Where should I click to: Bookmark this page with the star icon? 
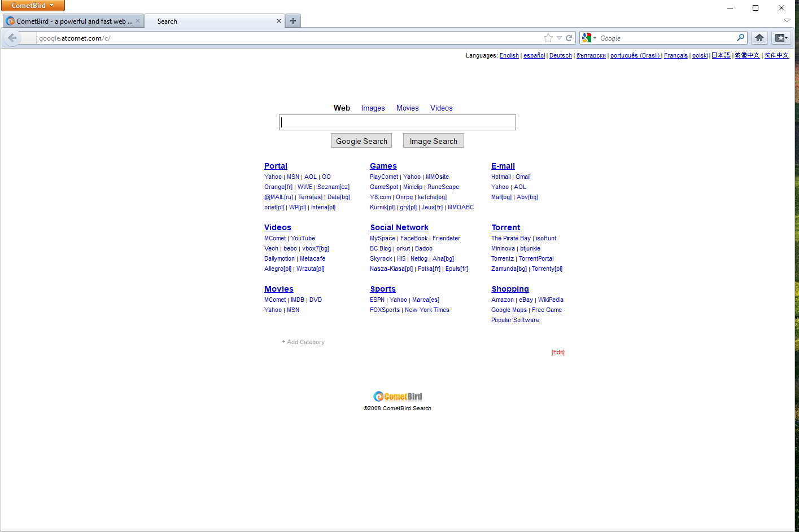click(x=548, y=38)
